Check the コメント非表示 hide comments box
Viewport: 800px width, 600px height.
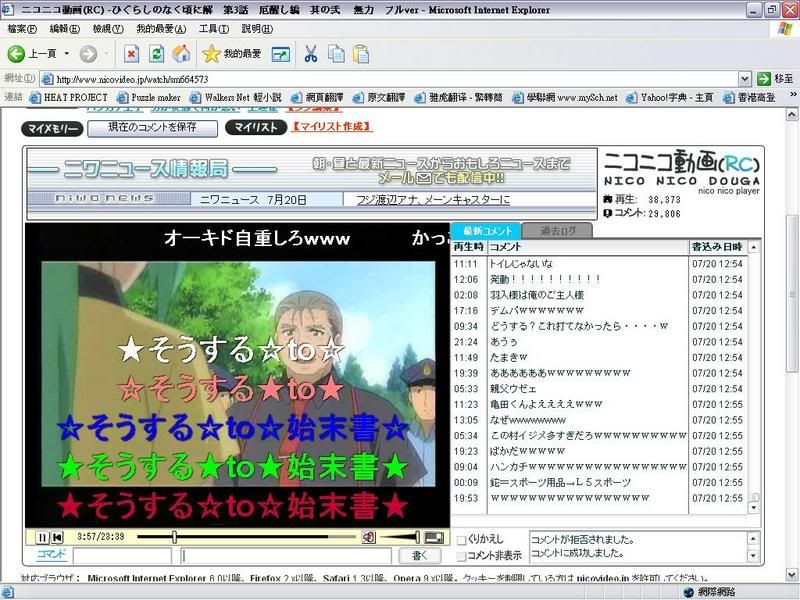point(461,555)
